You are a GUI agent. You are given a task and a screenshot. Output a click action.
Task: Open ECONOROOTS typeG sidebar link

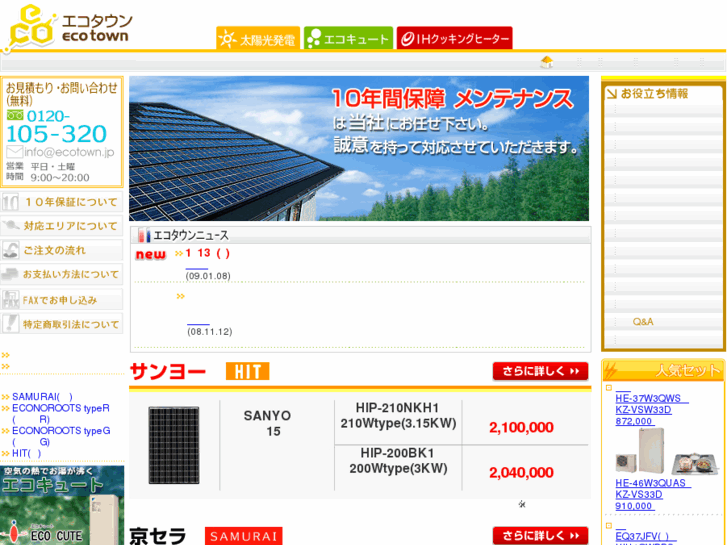tap(61, 436)
